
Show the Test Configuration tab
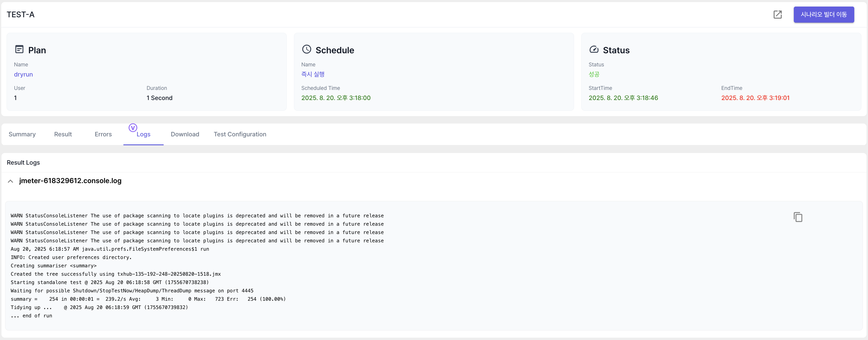click(240, 134)
